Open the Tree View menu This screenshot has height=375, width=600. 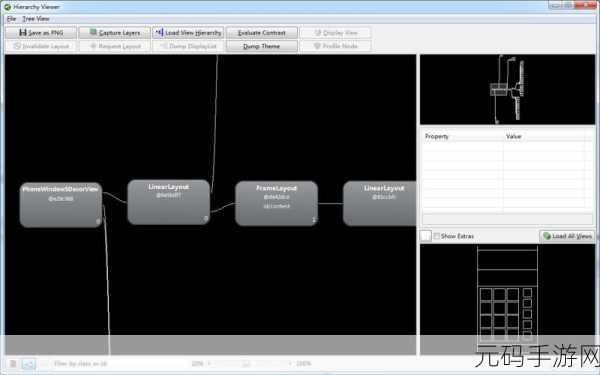pyautogui.click(x=36, y=18)
